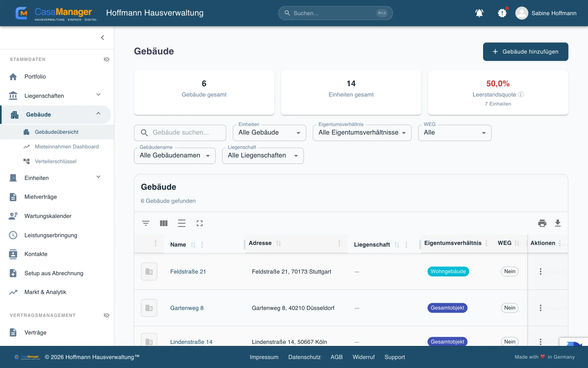
Task: Open actions menu for Lindenstraße 14
Action: pyautogui.click(x=540, y=342)
